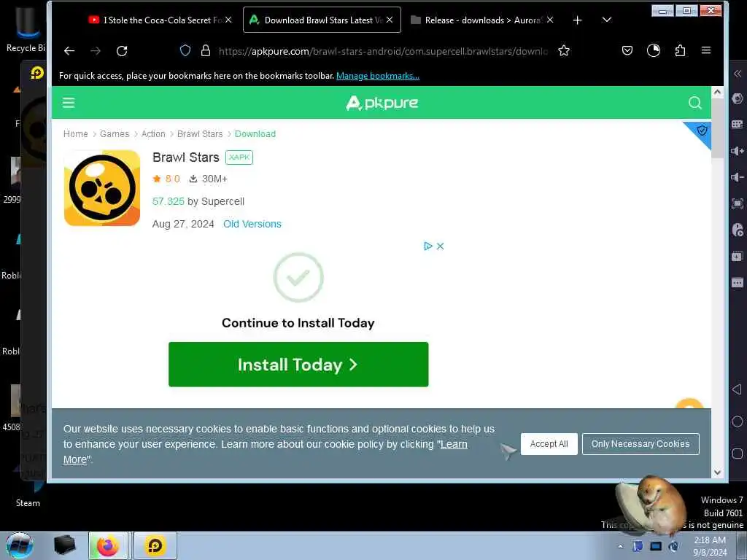Click Accept All cookies button
Screen dimensions: 747x560
[x=549, y=444]
